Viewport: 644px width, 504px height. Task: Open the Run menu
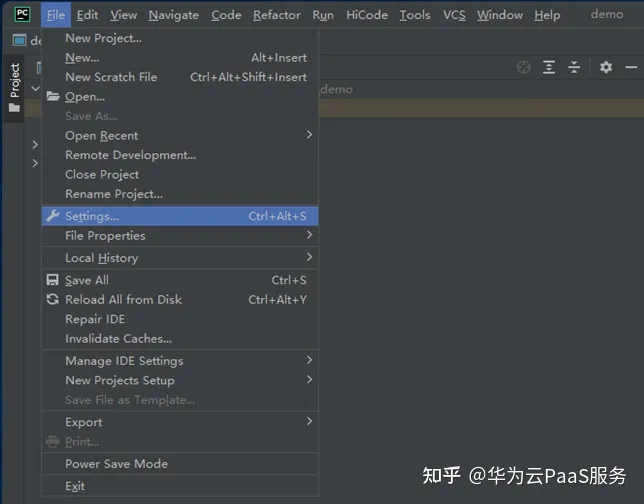323,15
